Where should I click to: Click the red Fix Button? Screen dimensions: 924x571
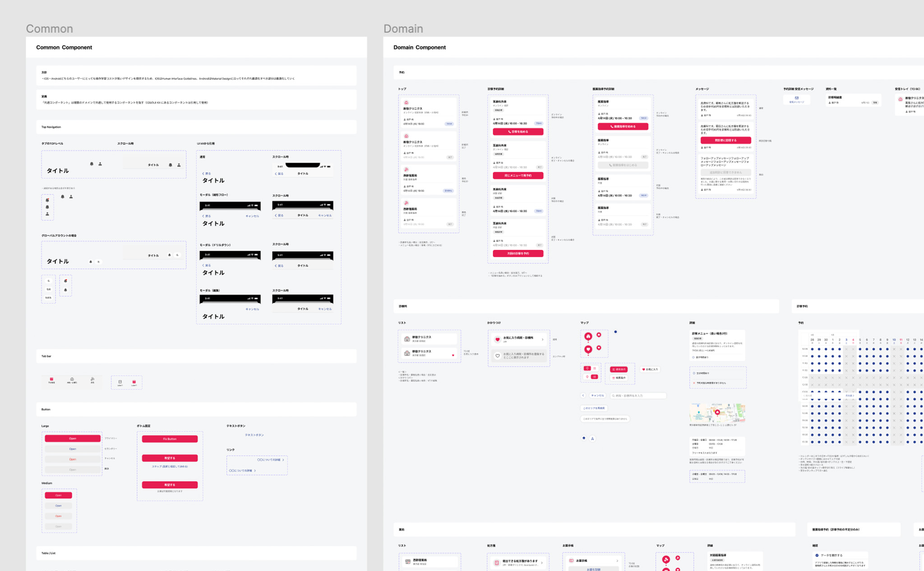click(170, 439)
